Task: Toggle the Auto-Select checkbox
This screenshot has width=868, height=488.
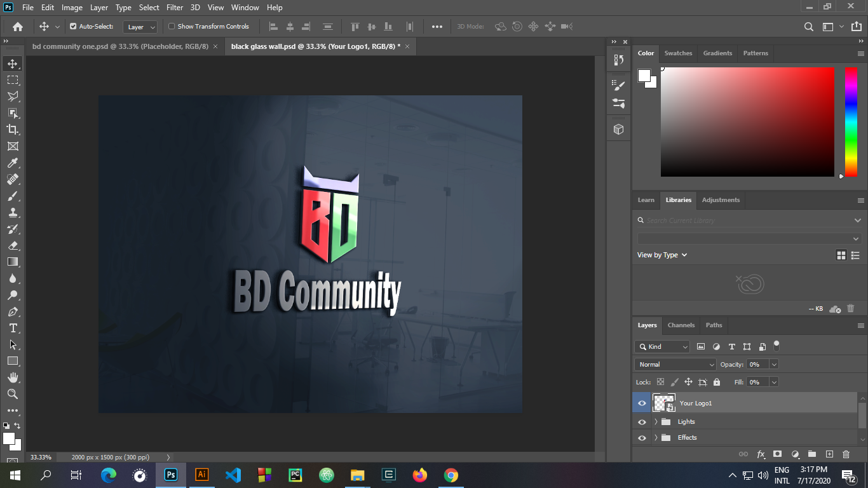Action: click(x=73, y=27)
